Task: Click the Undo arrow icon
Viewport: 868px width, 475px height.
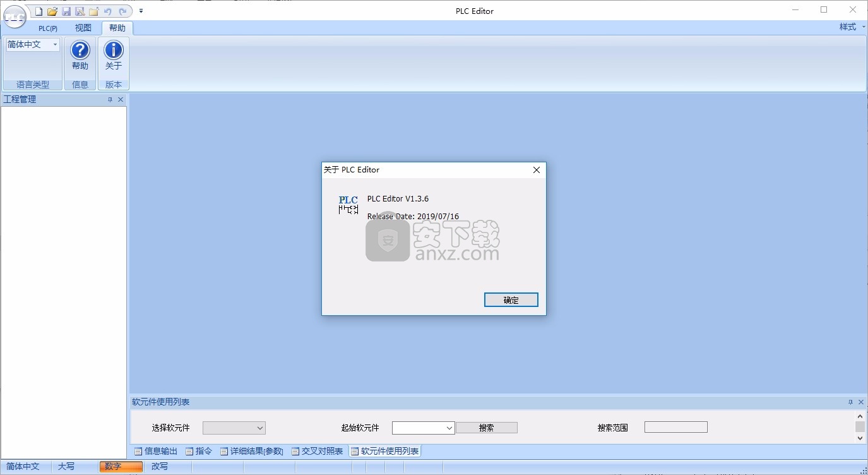Action: tap(108, 11)
